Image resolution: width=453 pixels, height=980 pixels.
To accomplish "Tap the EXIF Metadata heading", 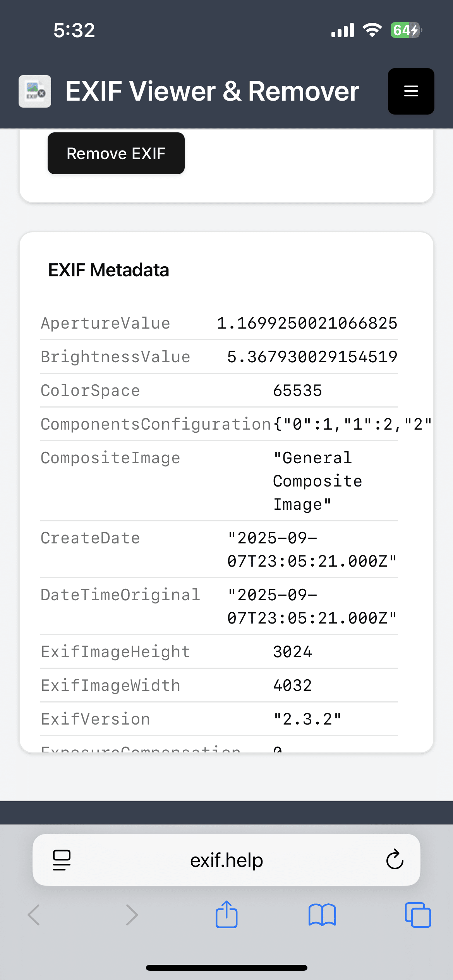I will (x=109, y=270).
